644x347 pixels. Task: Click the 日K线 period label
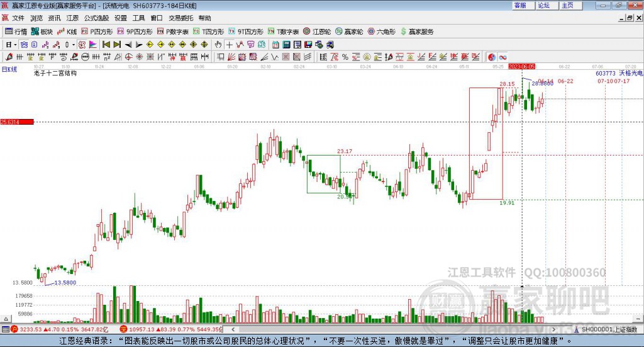point(9,69)
